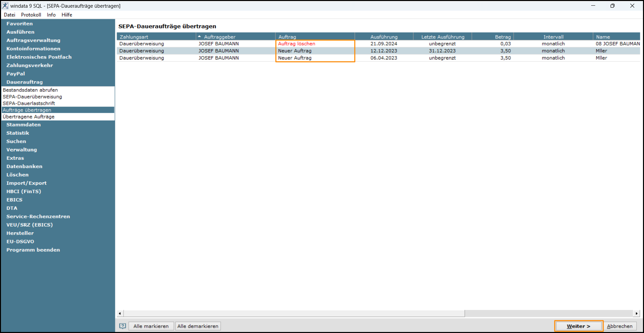Click Alle markieren button
Image resolution: width=644 pixels, height=333 pixels.
[x=151, y=326]
